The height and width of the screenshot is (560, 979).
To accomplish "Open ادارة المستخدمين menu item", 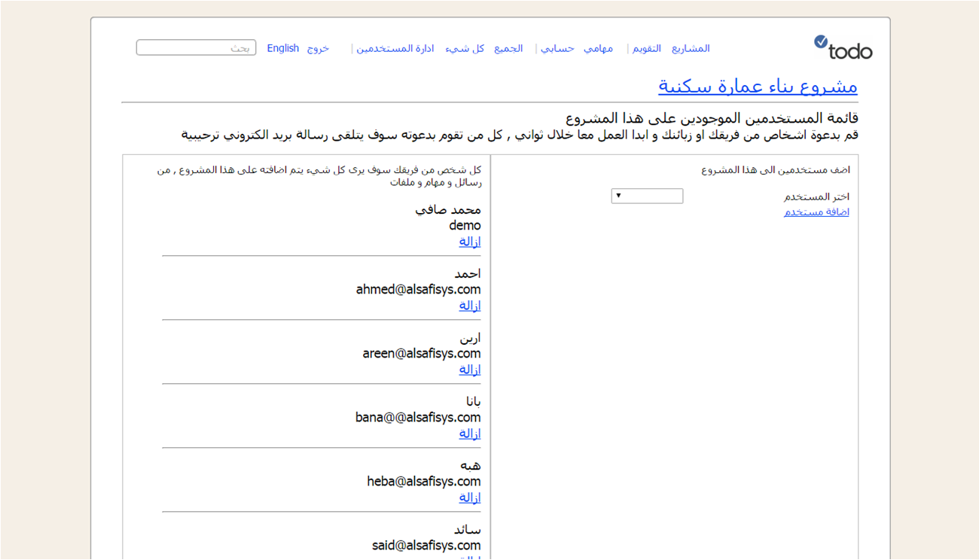I will pos(395,48).
